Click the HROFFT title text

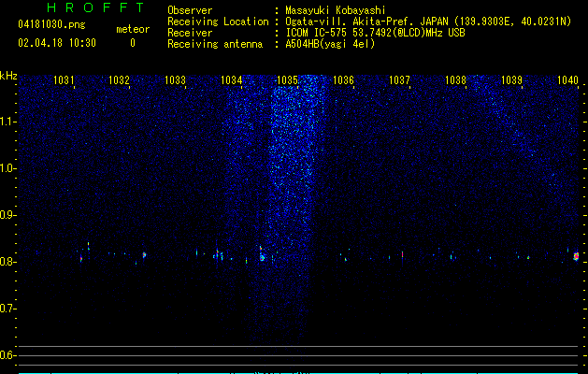(95, 7)
